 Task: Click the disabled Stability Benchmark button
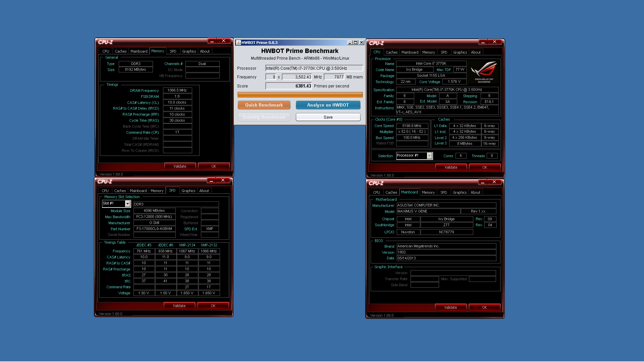(x=264, y=117)
